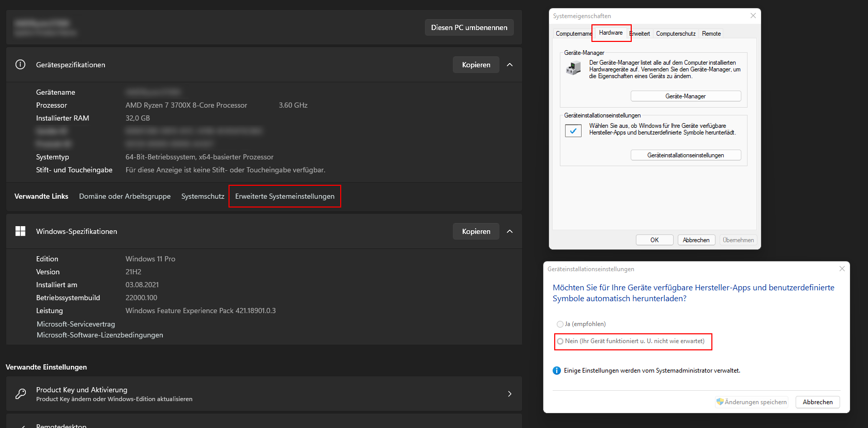Click Änderungen speichern button

[x=752, y=402]
